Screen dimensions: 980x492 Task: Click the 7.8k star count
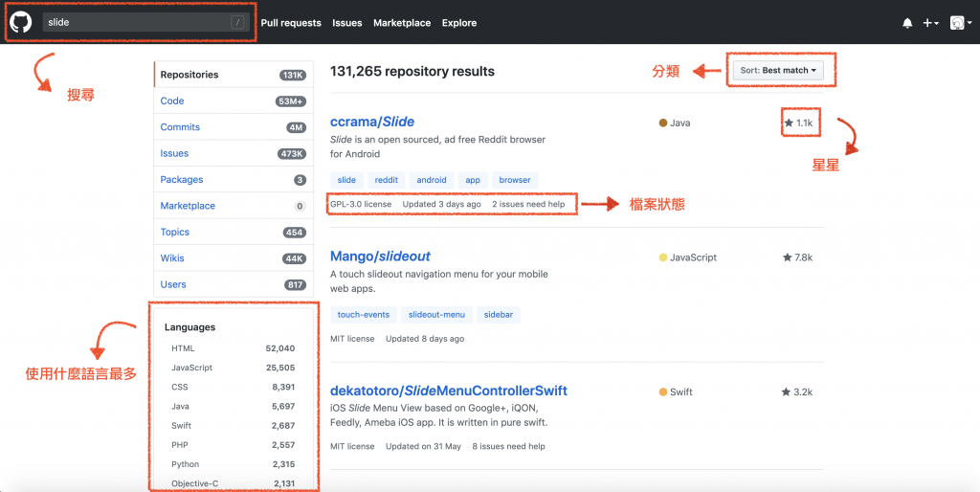coord(797,257)
